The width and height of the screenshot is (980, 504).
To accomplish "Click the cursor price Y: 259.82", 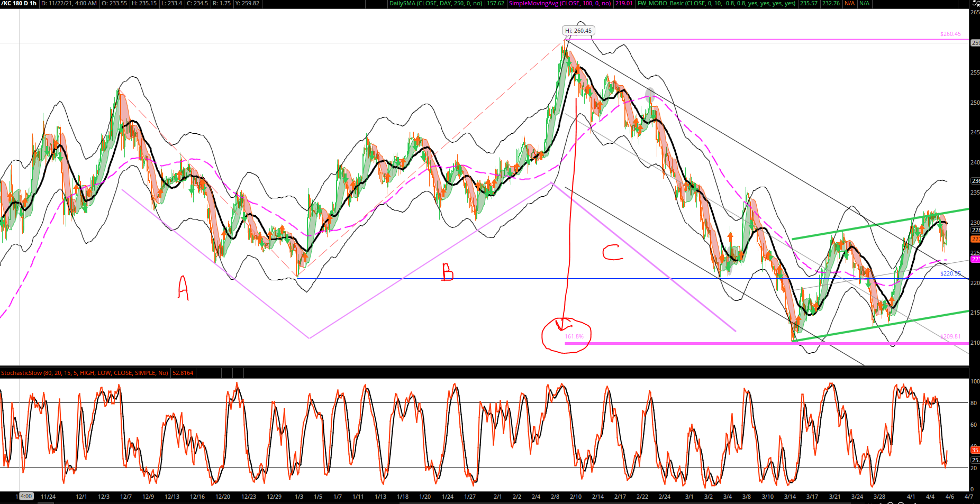I will (247, 3).
